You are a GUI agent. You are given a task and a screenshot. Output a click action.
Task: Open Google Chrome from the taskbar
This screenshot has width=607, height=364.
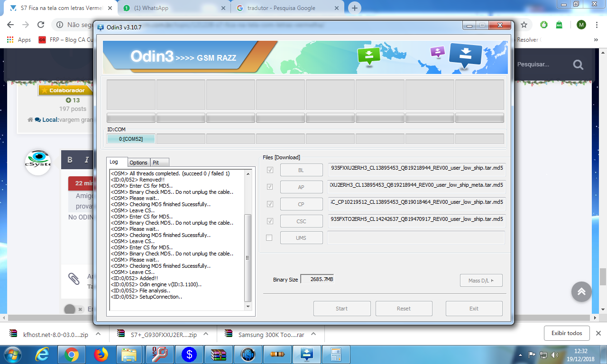click(x=72, y=355)
